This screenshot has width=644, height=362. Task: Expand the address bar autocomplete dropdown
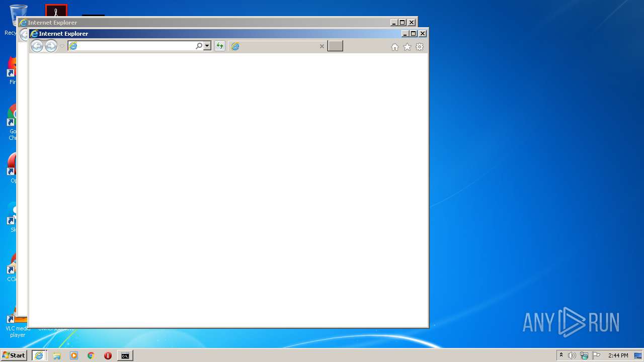(207, 46)
